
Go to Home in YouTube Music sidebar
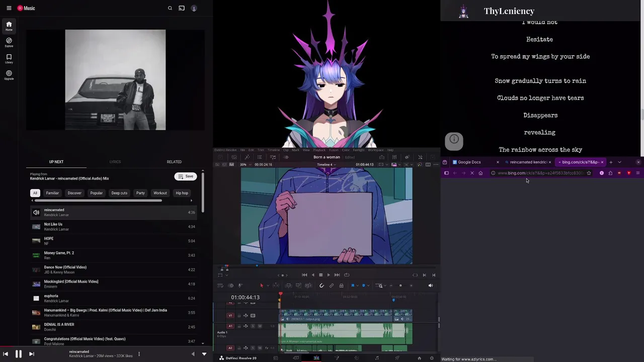9,26
